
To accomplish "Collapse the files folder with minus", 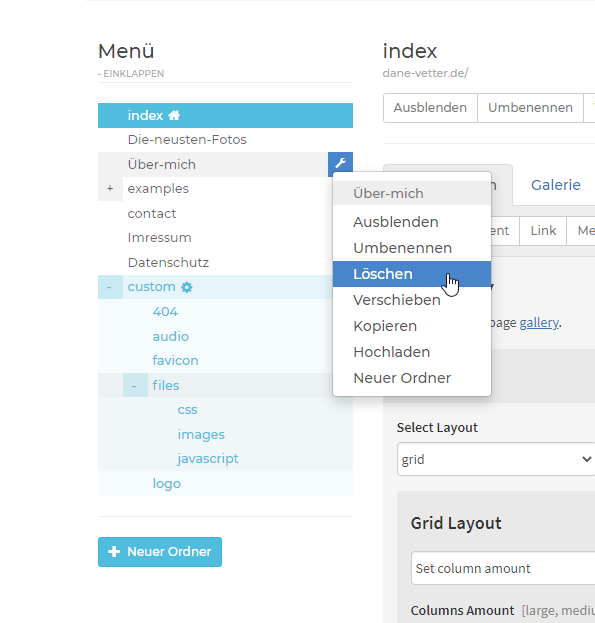I will click(x=135, y=385).
